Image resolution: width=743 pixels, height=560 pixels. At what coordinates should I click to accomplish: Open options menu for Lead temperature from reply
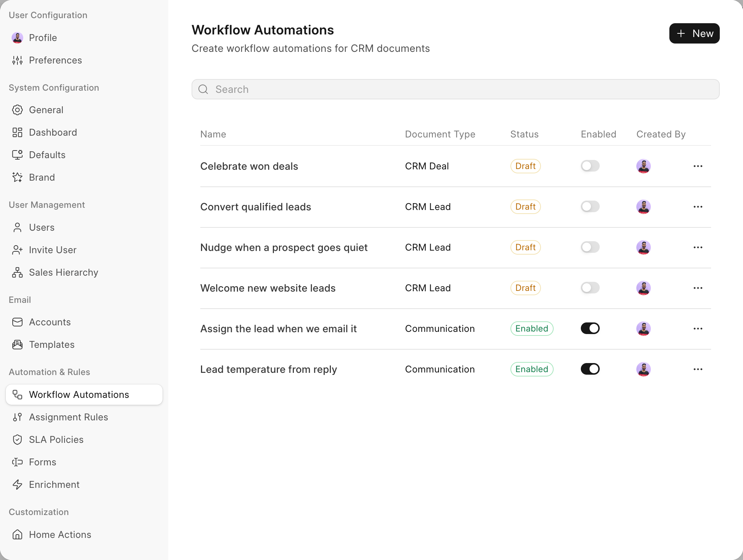click(698, 369)
